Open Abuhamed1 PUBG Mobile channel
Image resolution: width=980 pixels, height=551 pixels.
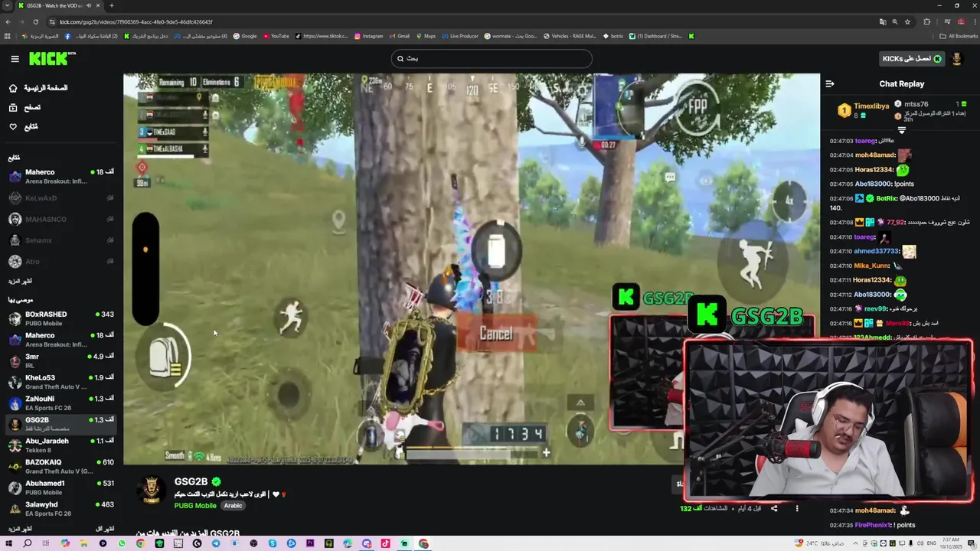click(x=61, y=487)
